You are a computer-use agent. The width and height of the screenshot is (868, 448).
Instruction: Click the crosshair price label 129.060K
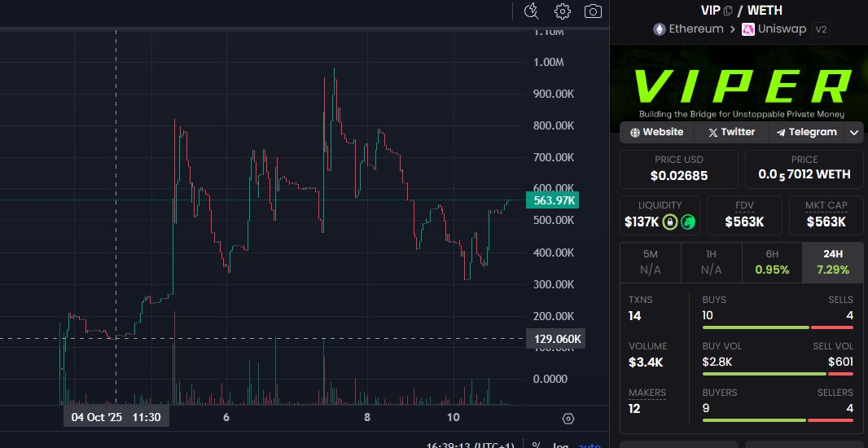coord(555,339)
